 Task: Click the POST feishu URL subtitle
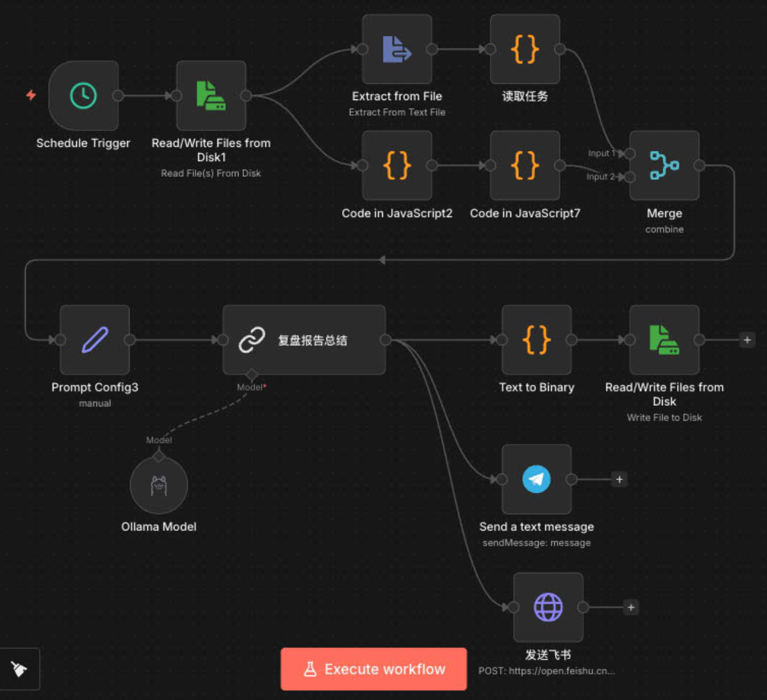[x=546, y=671]
